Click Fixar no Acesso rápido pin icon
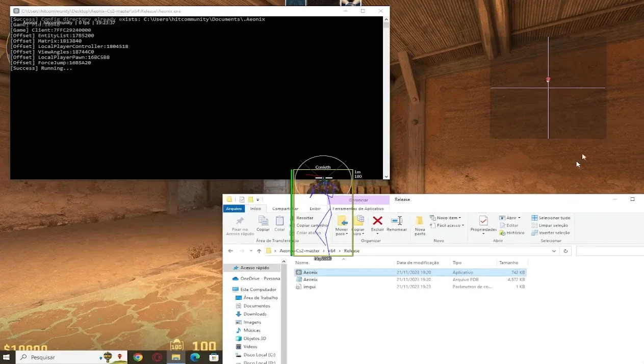The width and height of the screenshot is (644, 364). (240, 221)
